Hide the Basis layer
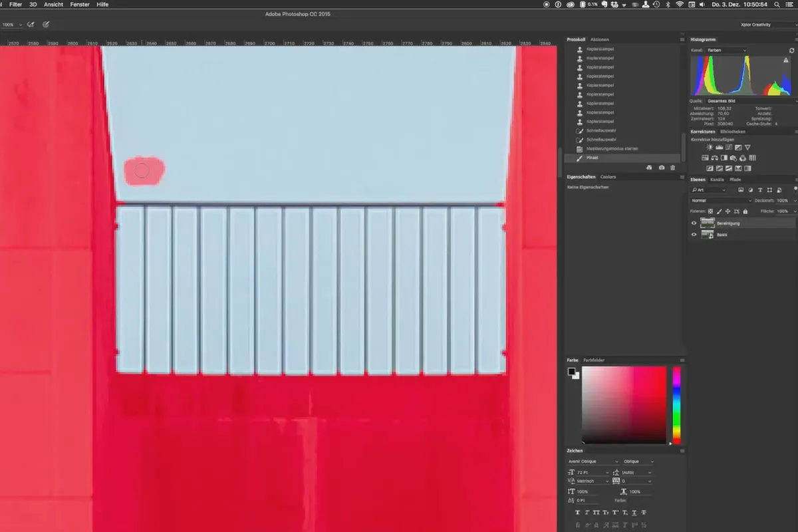Image resolution: width=798 pixels, height=532 pixels. [x=694, y=235]
